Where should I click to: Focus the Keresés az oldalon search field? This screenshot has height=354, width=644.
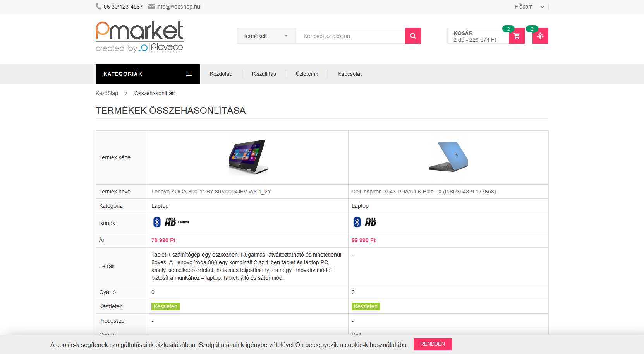(x=350, y=36)
